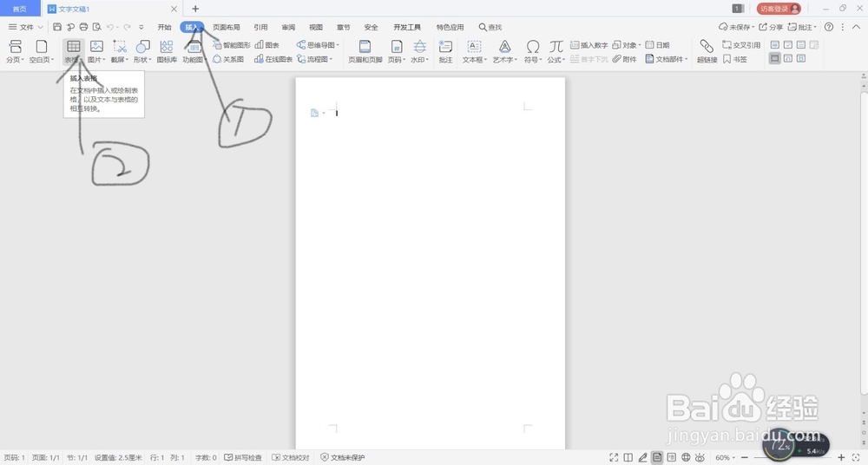
Task: Switch to web layout globe view icon
Action: tap(686, 457)
